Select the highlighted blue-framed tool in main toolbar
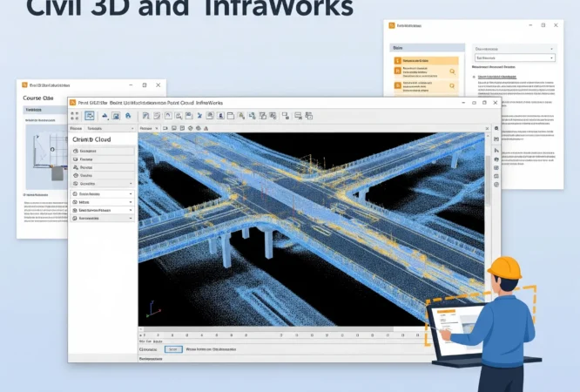Image resolution: width=580 pixels, height=392 pixels. [x=90, y=116]
